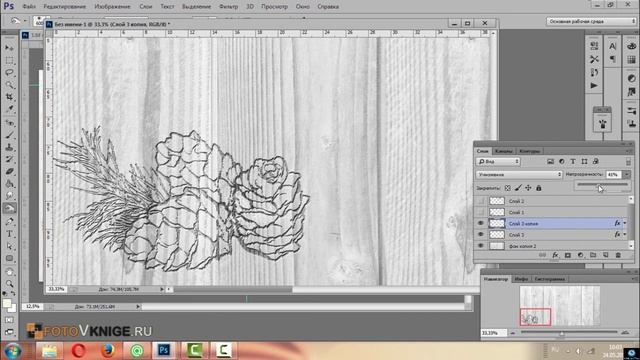Open the Character panel icon

pyautogui.click(x=613, y=46)
